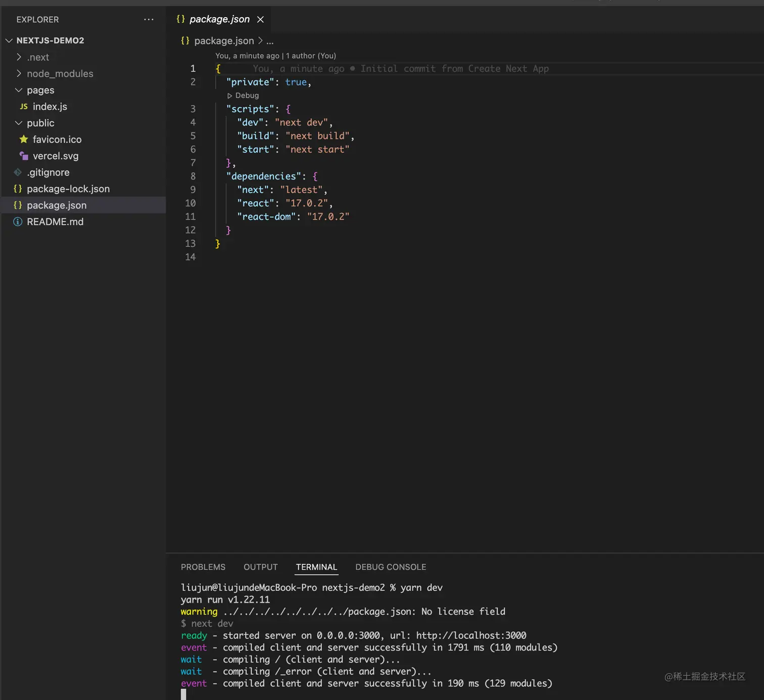Image resolution: width=764 pixels, height=700 pixels.
Task: Click line number 3 in the gutter
Action: pos(193,109)
